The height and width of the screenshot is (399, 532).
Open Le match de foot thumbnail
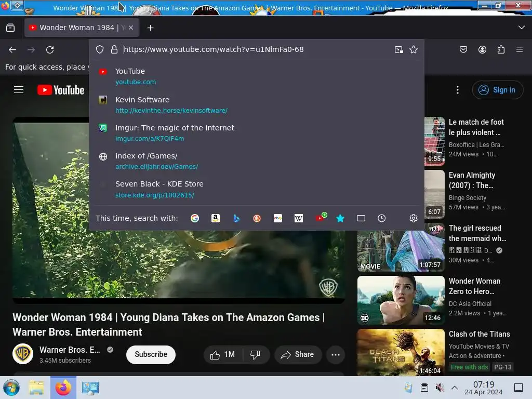click(x=434, y=141)
